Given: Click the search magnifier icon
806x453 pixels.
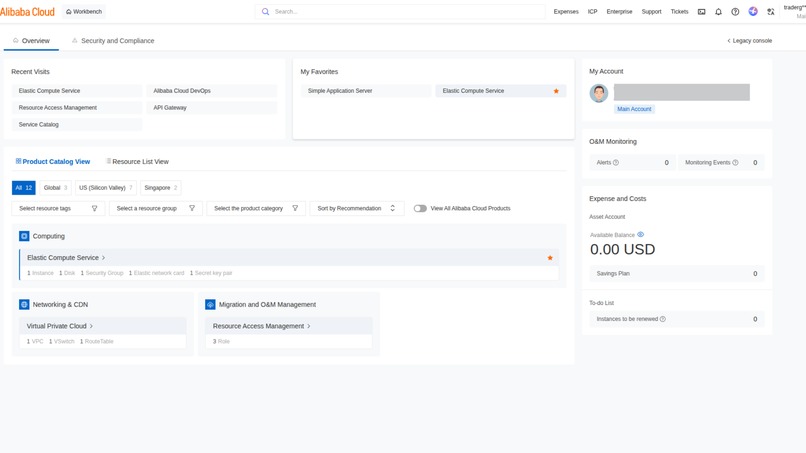Looking at the screenshot, I should point(265,11).
